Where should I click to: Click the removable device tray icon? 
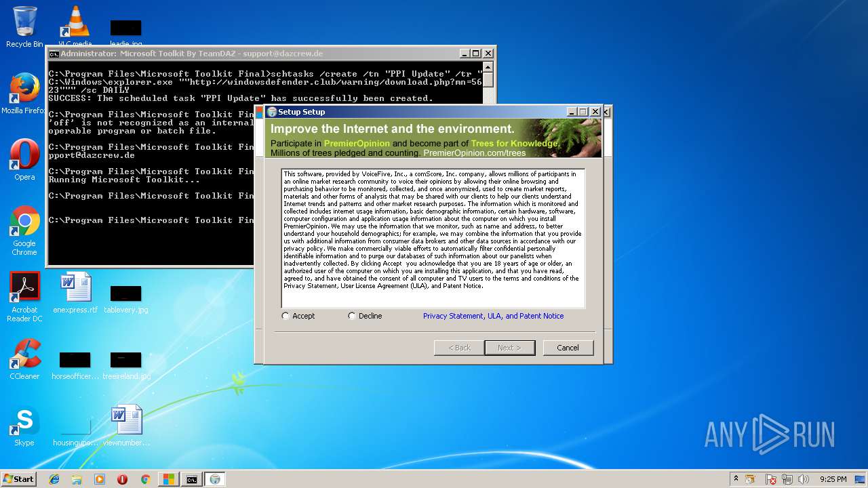pyautogui.click(x=750, y=480)
